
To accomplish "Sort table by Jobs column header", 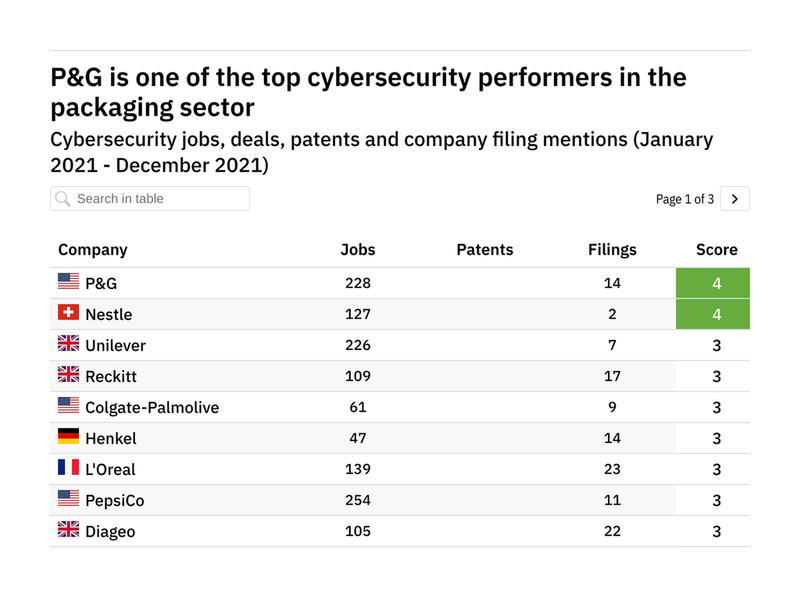I will (x=357, y=250).
